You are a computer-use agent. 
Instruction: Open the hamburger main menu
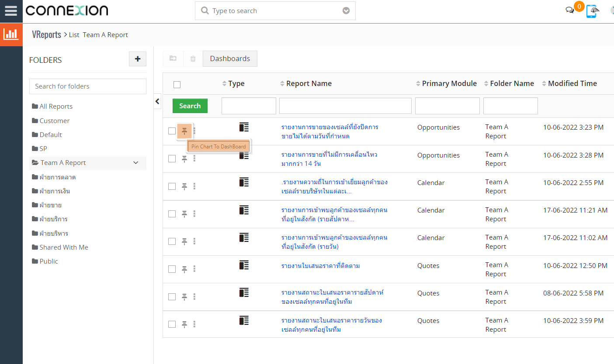(x=11, y=10)
